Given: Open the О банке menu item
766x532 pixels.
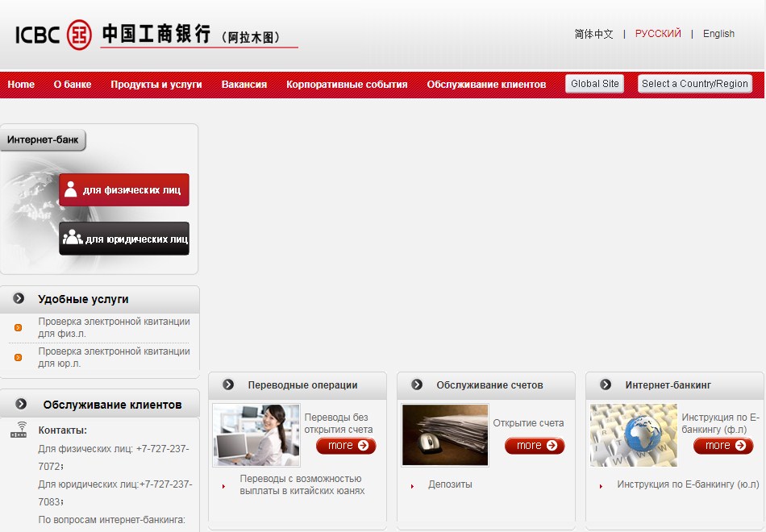Looking at the screenshot, I should click(x=73, y=85).
